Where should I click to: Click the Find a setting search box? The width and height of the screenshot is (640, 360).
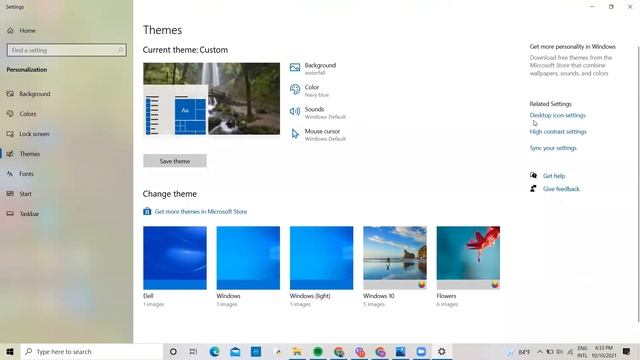pos(67,50)
